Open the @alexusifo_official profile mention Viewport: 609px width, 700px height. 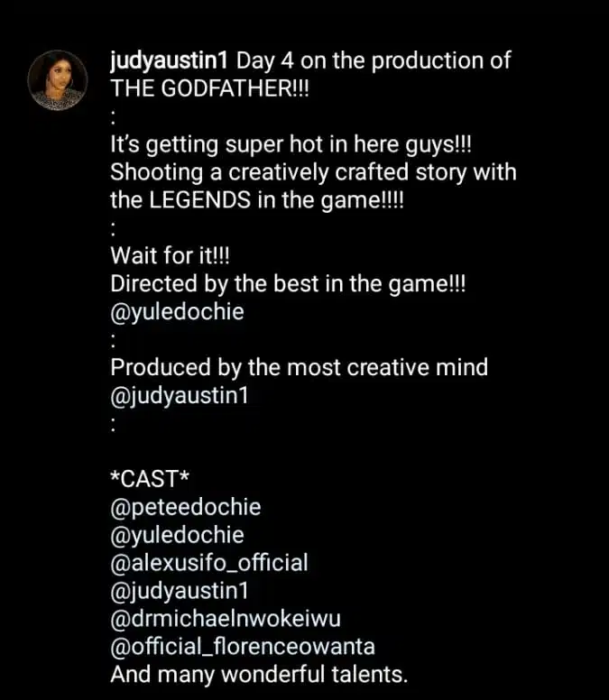point(209,563)
